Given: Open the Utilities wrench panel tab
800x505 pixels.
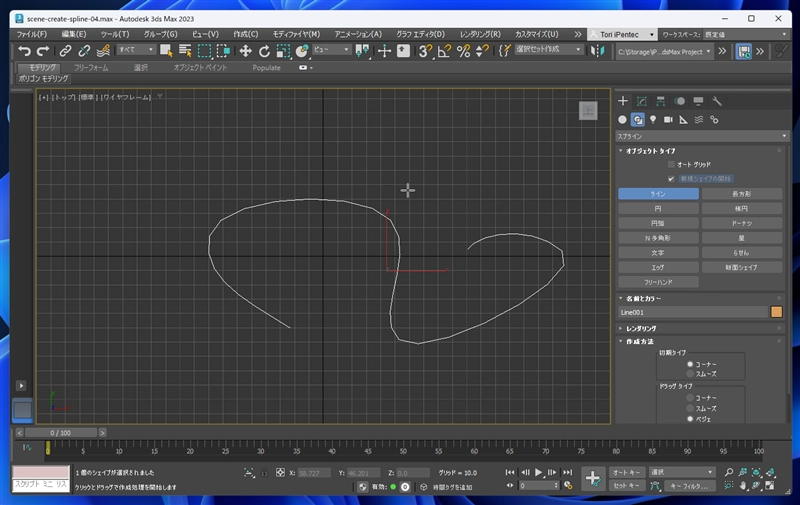Looking at the screenshot, I should pyautogui.click(x=717, y=101).
